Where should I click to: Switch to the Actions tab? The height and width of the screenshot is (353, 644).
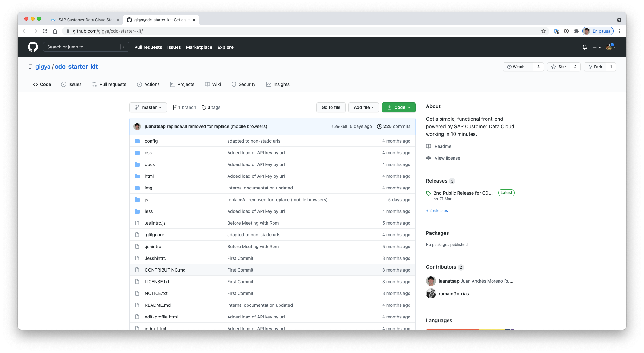coord(148,84)
